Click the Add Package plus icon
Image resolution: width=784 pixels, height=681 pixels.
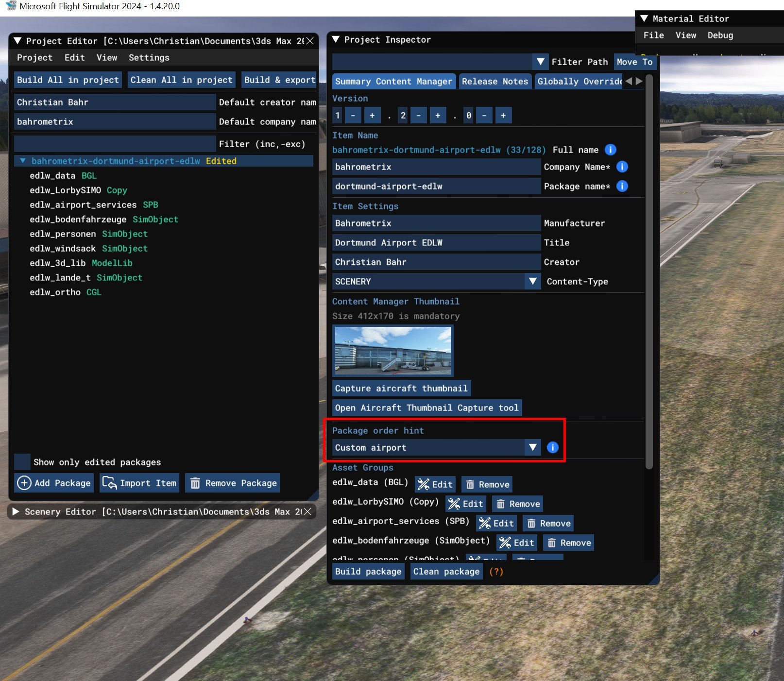click(24, 483)
